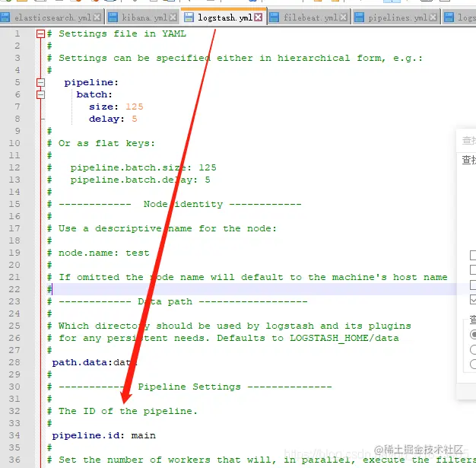
Task: Click the 'Node identity' comment heading
Action: 183,204
